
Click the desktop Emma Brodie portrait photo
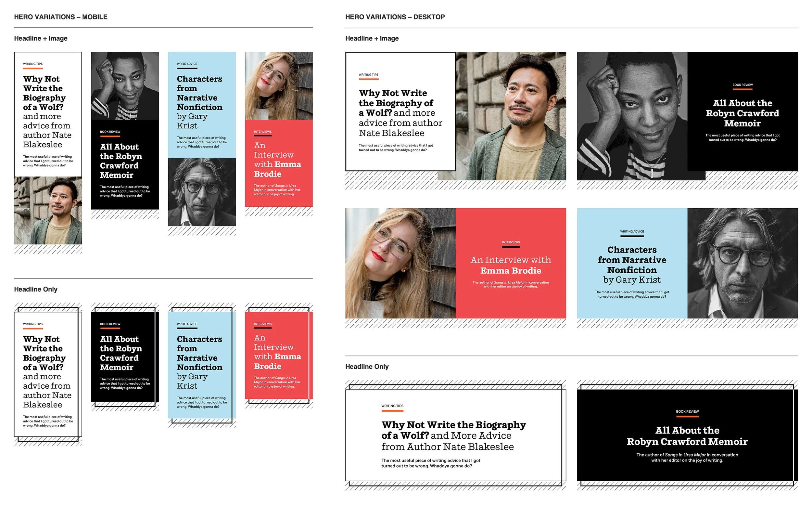[x=401, y=263]
